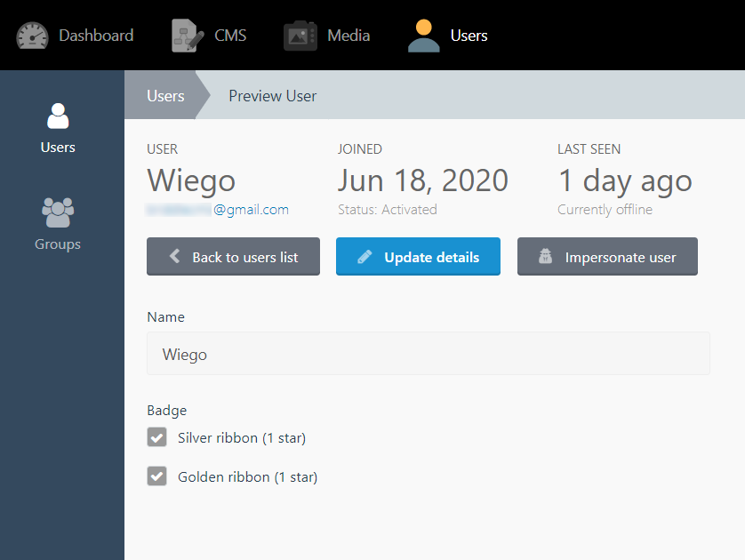Viewport: 745px width, 560px height.
Task: Click the Jun 18, 2020 joined date
Action: [423, 180]
